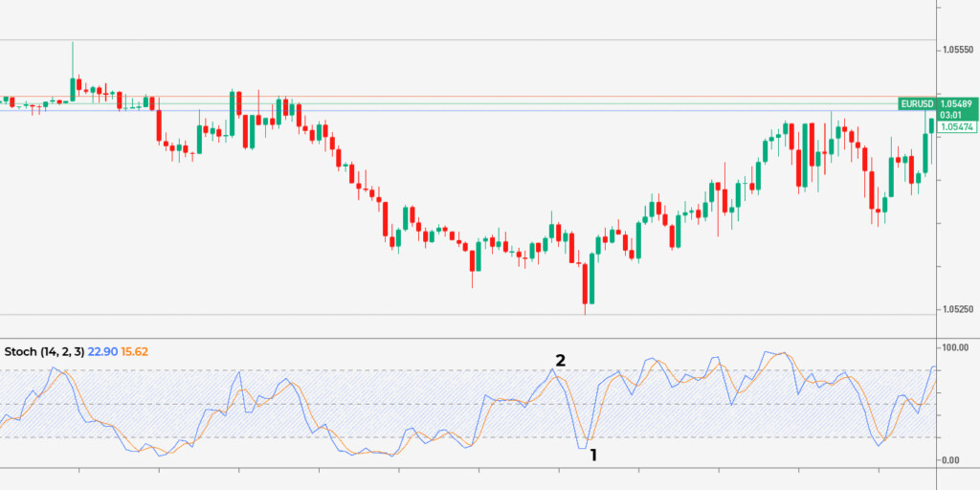This screenshot has height=490, width=980.
Task: Click the last green candle at the right edge
Action: coord(932,125)
